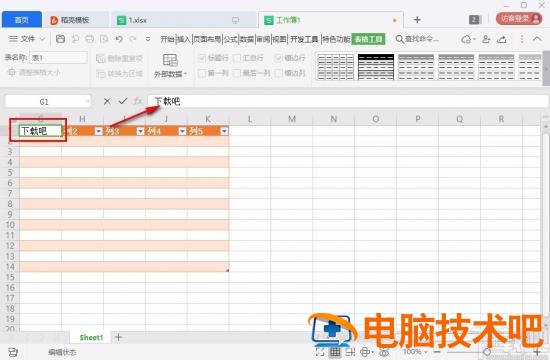Toggle the 镶边列 banded columns checkbox
The image size is (550, 360).
(279, 73)
